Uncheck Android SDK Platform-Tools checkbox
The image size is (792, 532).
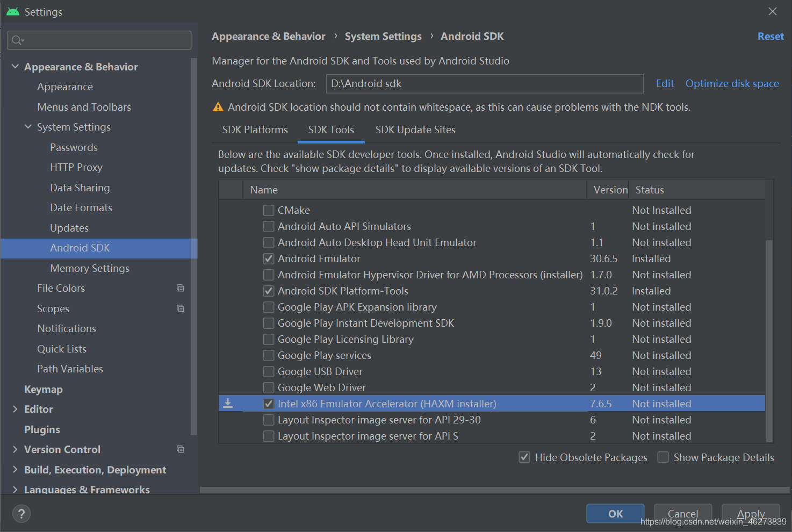(x=269, y=291)
